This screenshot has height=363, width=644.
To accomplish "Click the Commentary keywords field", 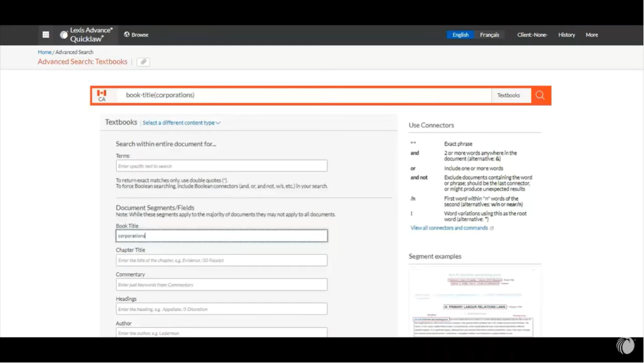I will pyautogui.click(x=221, y=285).
